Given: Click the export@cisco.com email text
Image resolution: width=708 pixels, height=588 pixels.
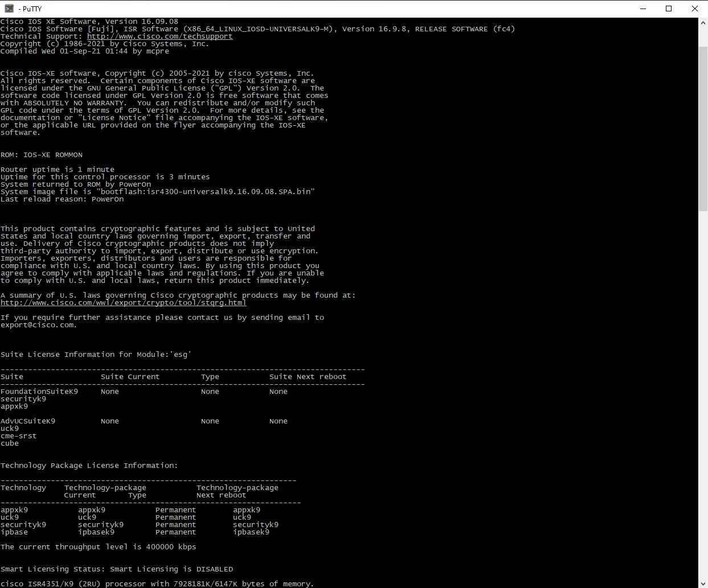Looking at the screenshot, I should coord(38,325).
